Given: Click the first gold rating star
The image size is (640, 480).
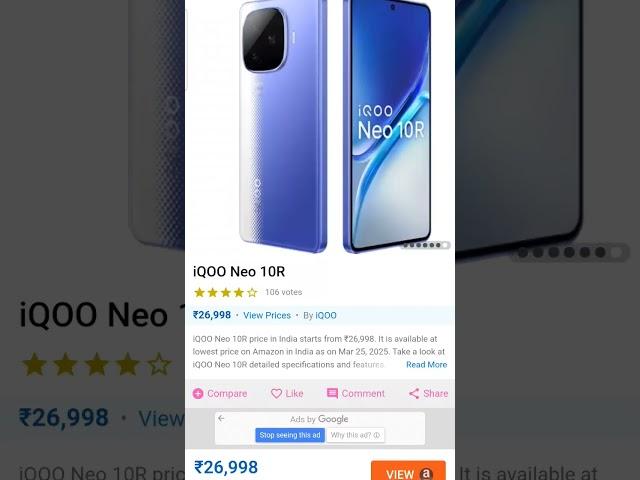Looking at the screenshot, I should coord(199,292).
